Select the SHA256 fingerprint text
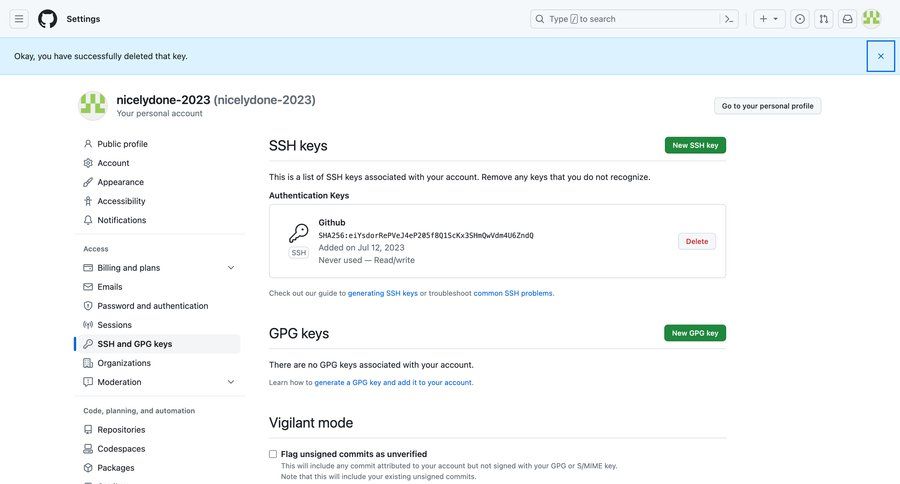Viewport: 900px width, 484px height. tap(426, 235)
